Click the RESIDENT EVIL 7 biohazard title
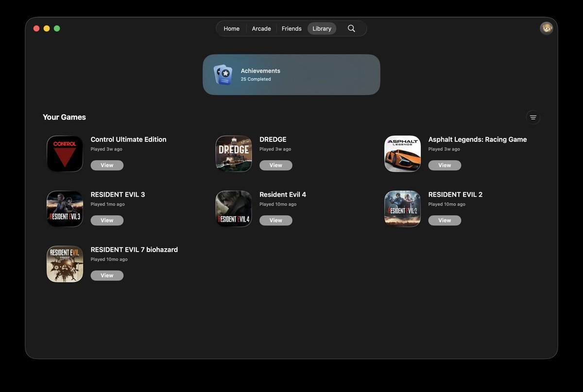This screenshot has height=392, width=583. (x=135, y=250)
